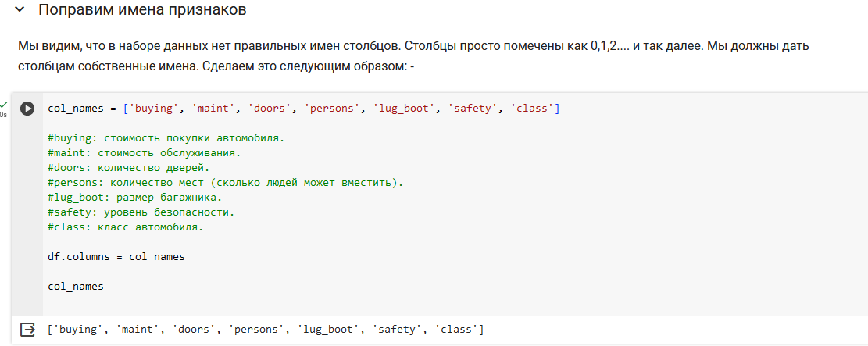The width and height of the screenshot is (868, 346).
Task: Click the comment '#buying: стоимость покупки автомобиля.'
Action: pyautogui.click(x=166, y=137)
